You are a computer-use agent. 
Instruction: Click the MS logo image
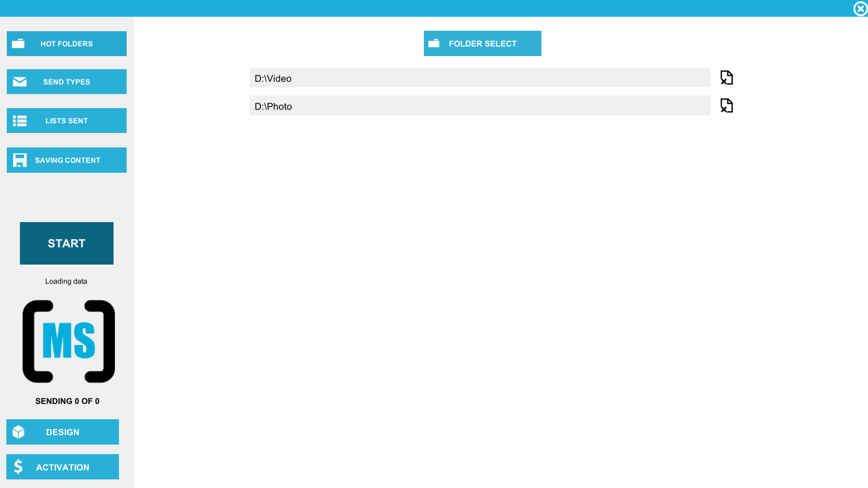click(69, 341)
